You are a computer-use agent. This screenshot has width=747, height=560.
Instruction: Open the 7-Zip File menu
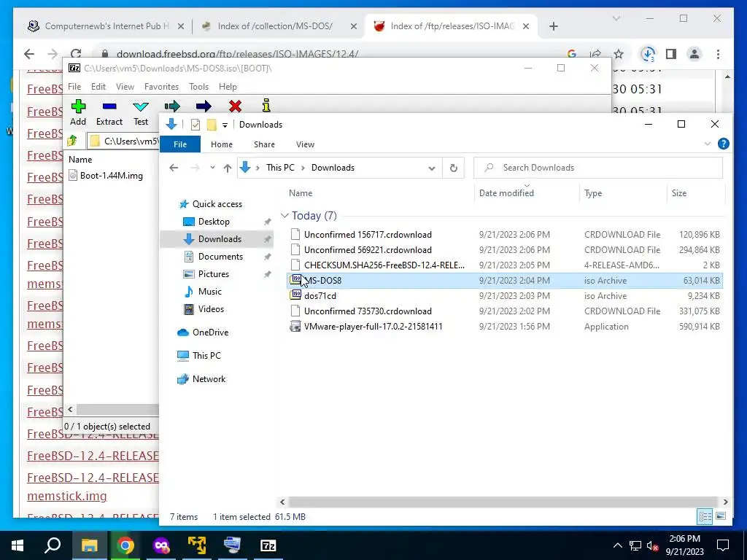[74, 87]
